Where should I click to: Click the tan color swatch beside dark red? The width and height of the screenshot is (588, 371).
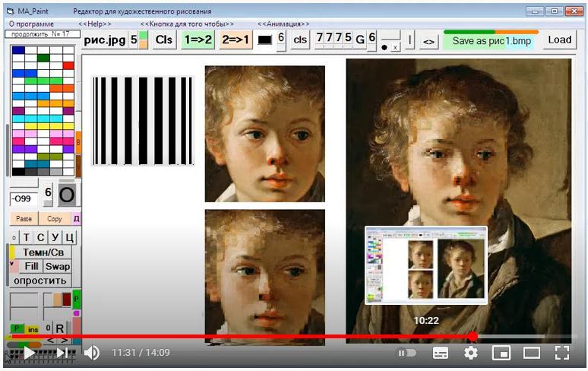[x=58, y=300]
